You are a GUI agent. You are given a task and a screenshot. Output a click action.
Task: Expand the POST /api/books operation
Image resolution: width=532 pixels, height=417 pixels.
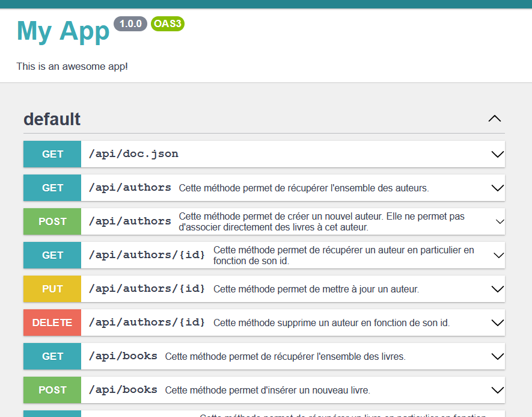pyautogui.click(x=497, y=390)
